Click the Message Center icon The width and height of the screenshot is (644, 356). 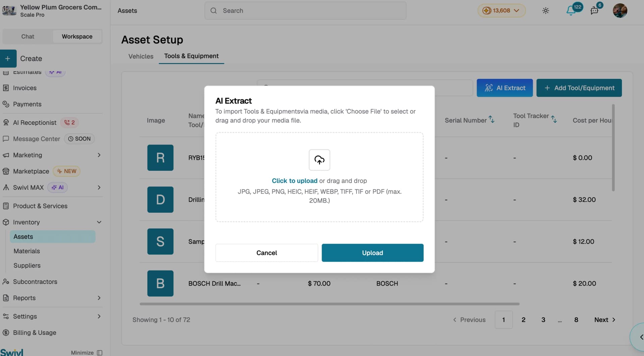tap(6, 139)
